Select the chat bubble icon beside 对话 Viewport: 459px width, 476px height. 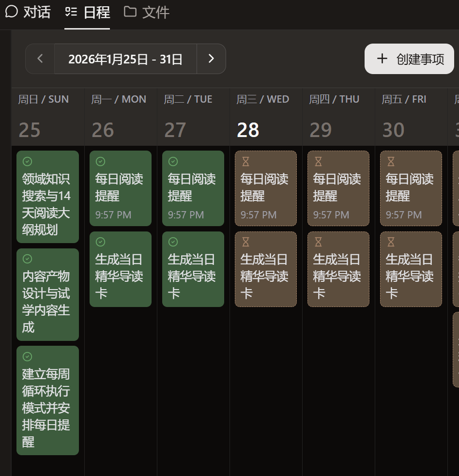[x=11, y=12]
